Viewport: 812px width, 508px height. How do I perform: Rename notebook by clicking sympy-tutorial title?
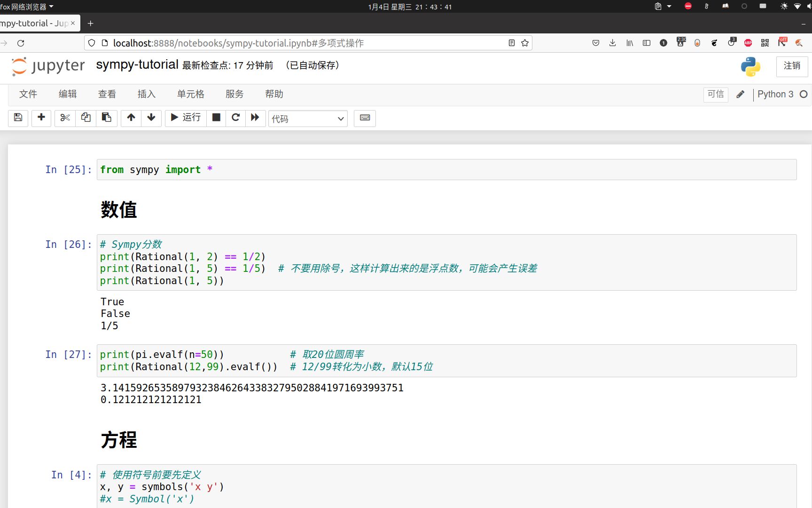137,65
